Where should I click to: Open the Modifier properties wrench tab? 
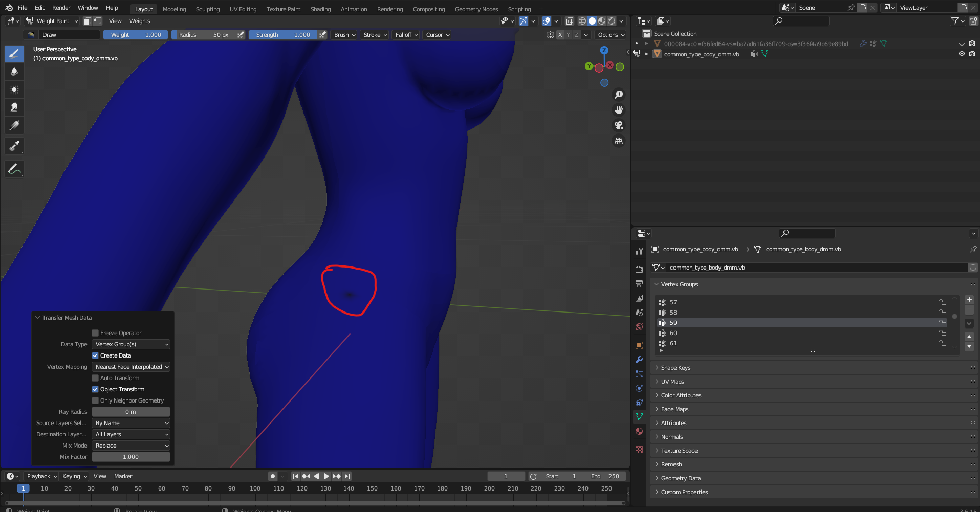click(x=639, y=360)
